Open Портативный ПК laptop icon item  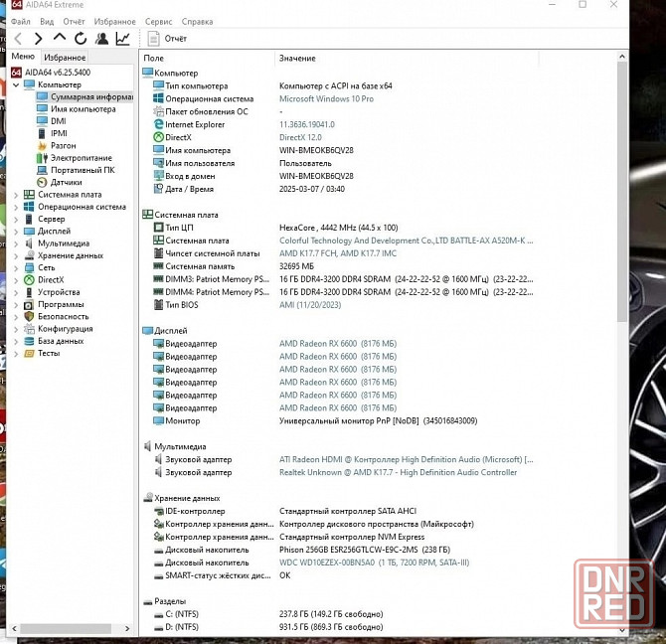[42, 170]
